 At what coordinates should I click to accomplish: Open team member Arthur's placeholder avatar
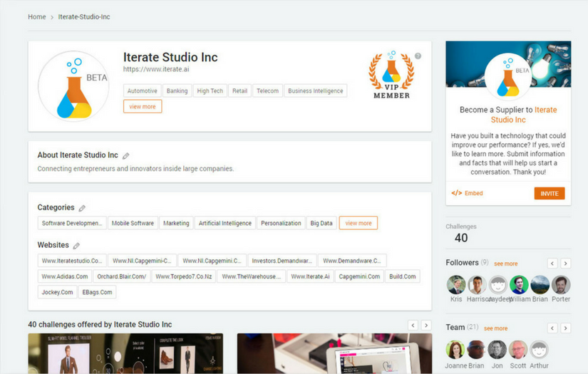[x=540, y=350]
